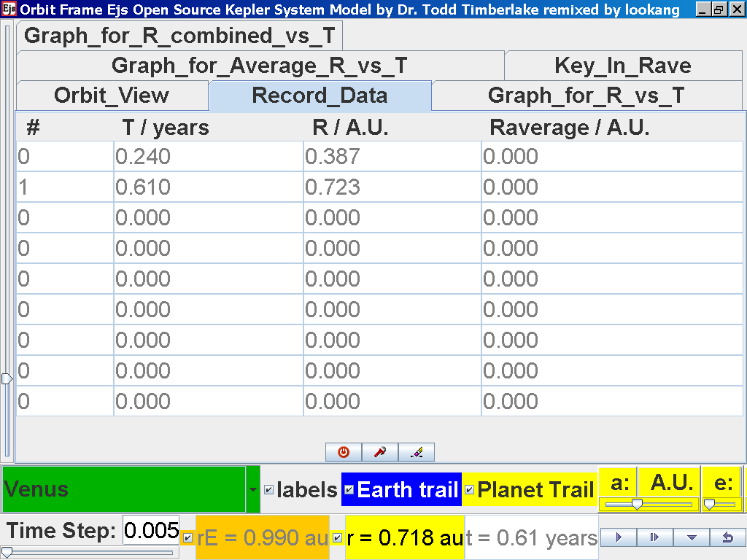
Task: Click the step-forward simulation button
Action: [x=654, y=537]
